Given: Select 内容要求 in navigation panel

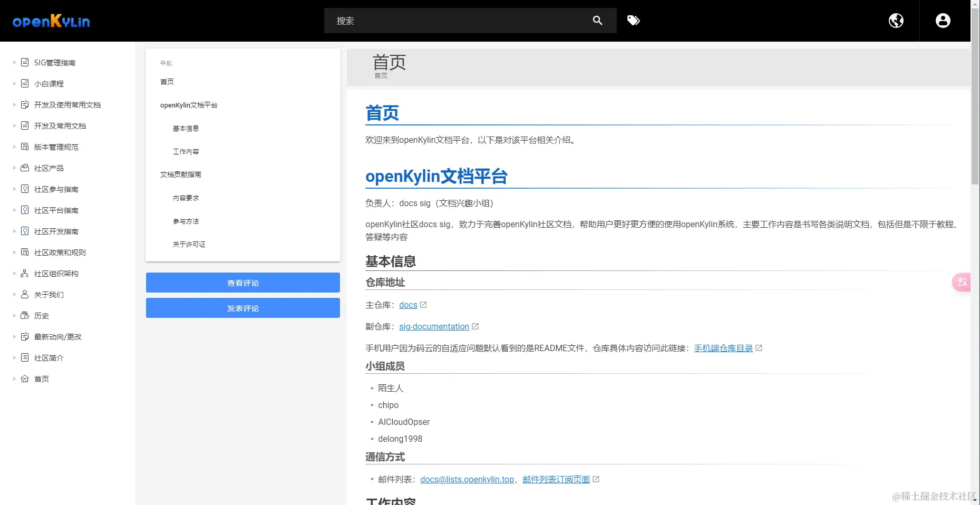Looking at the screenshot, I should click(186, 198).
